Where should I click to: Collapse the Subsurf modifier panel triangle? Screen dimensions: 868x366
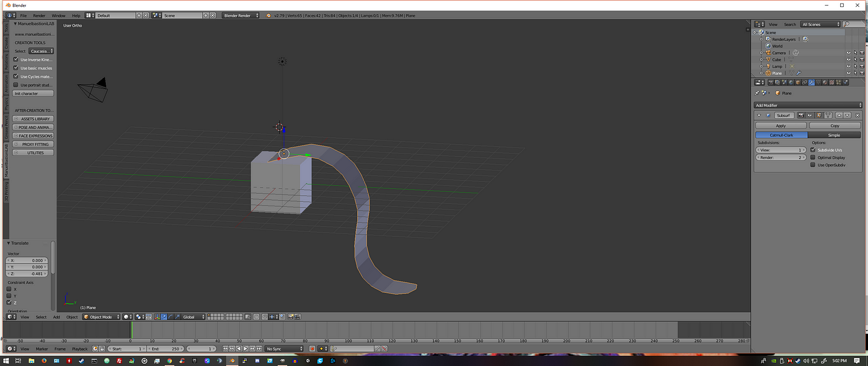pyautogui.click(x=759, y=115)
